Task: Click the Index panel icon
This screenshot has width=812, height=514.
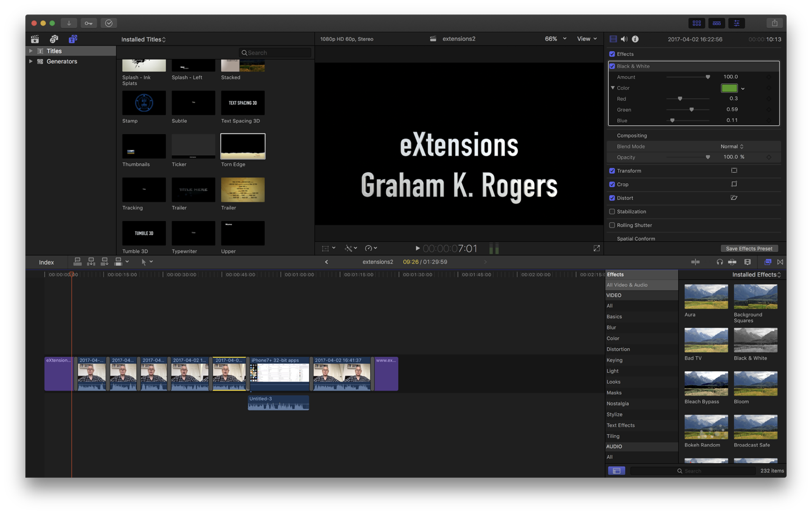Action: pos(46,262)
